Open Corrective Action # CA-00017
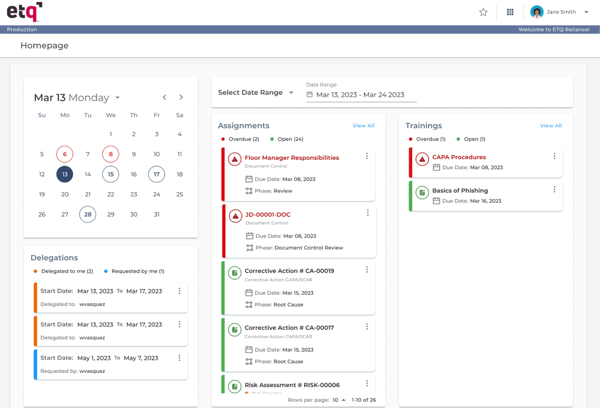The width and height of the screenshot is (600, 408). tap(289, 328)
